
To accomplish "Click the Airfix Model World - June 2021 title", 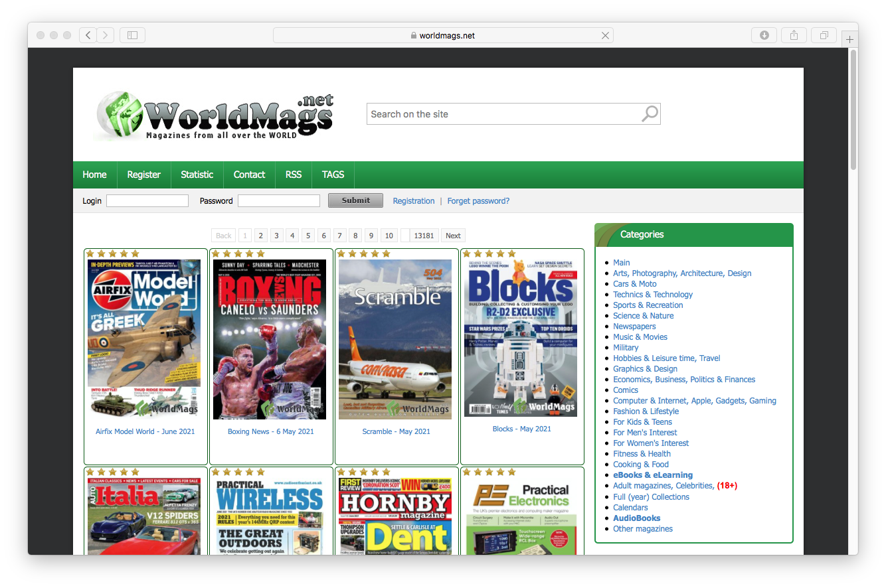I will coord(145,431).
